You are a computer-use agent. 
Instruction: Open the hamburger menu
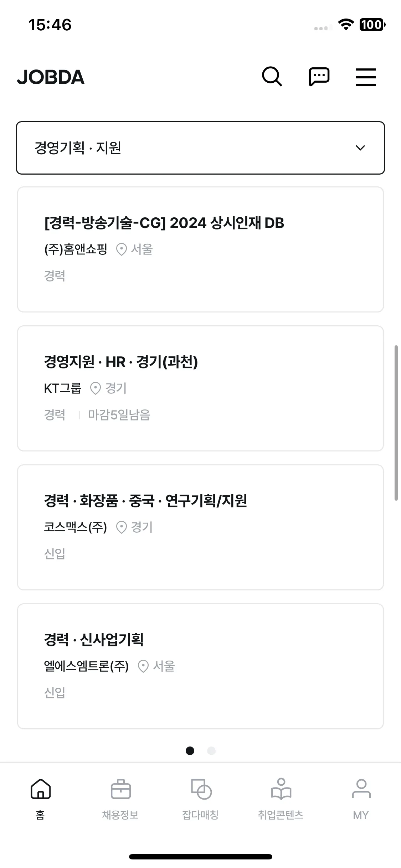coord(366,77)
